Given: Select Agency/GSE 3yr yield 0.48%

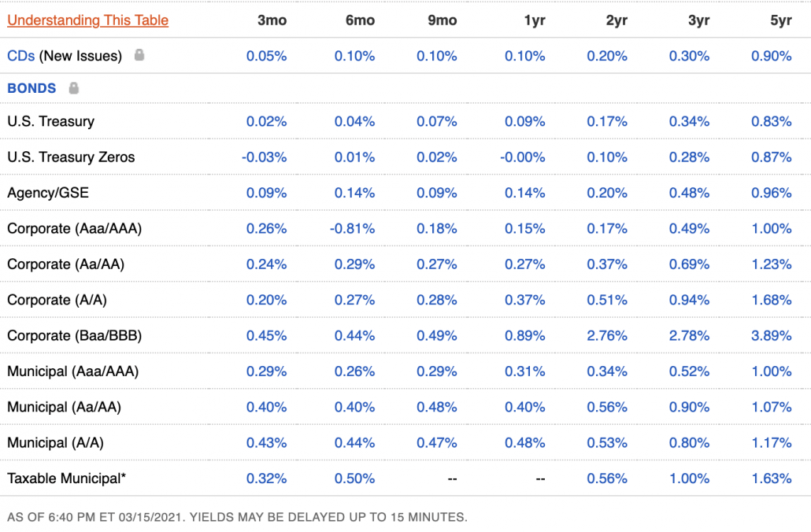Looking at the screenshot, I should click(x=689, y=193).
